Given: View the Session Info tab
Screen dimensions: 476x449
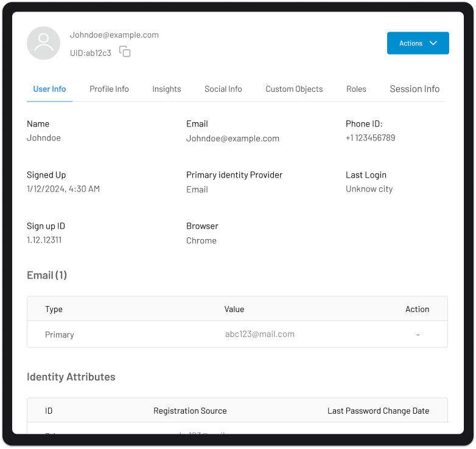Looking at the screenshot, I should click(x=415, y=89).
